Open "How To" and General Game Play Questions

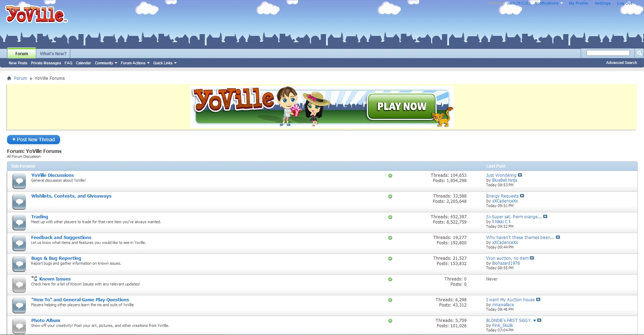click(80, 299)
